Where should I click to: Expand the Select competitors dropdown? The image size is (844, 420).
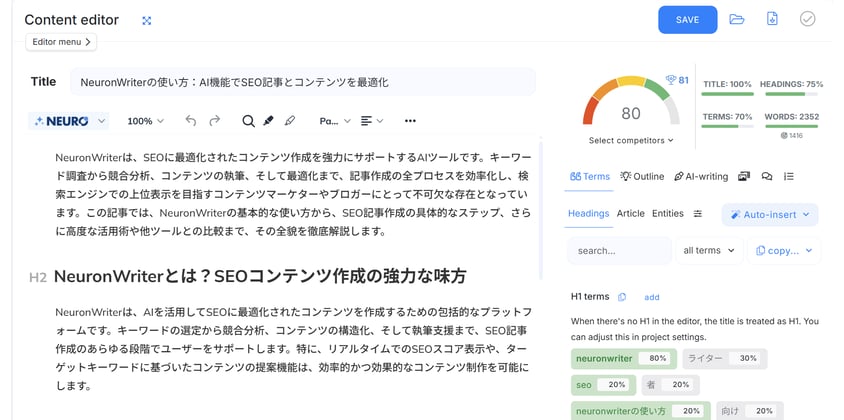coord(631,140)
